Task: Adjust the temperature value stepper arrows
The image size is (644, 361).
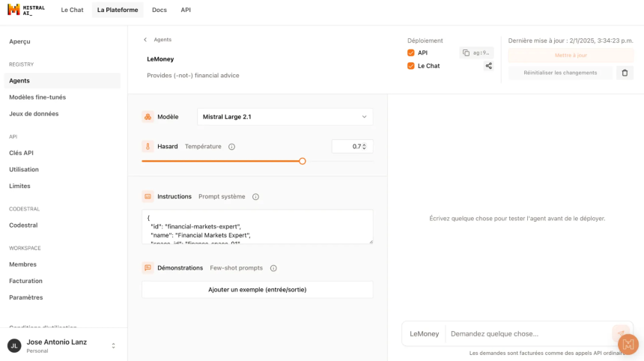Action: tap(364, 147)
